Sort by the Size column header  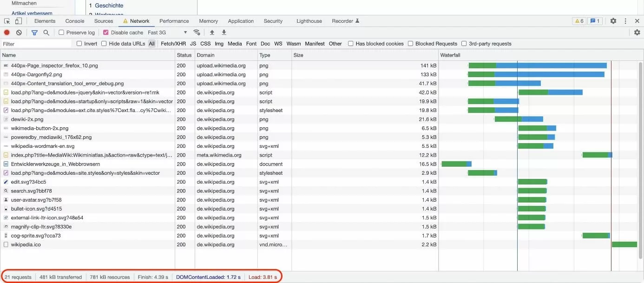pos(365,55)
